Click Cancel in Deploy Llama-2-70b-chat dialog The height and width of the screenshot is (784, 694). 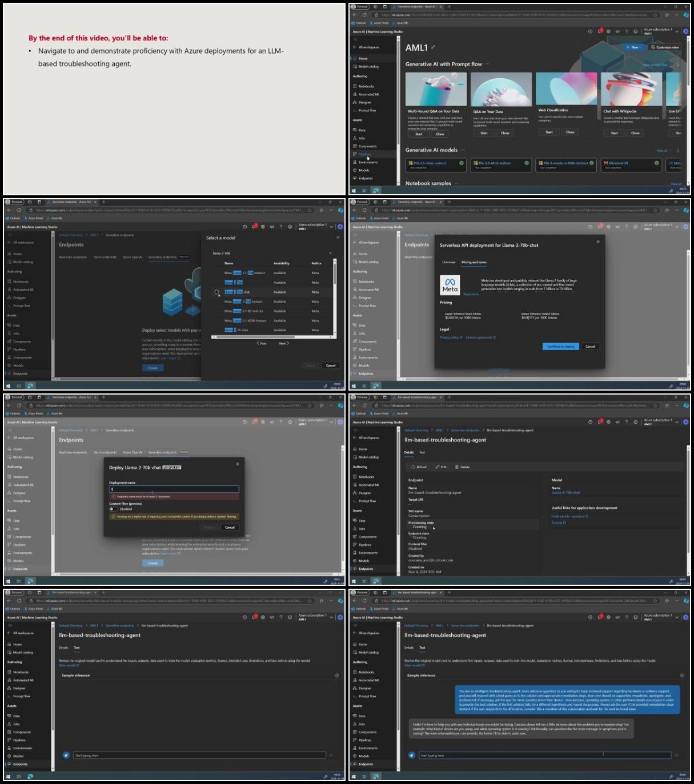[x=230, y=527]
